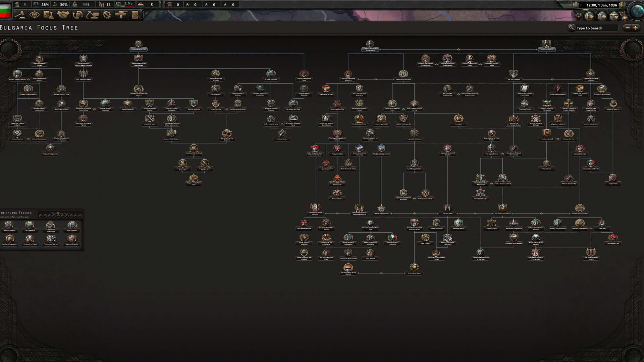Open the Research screen icon

(x=48, y=15)
